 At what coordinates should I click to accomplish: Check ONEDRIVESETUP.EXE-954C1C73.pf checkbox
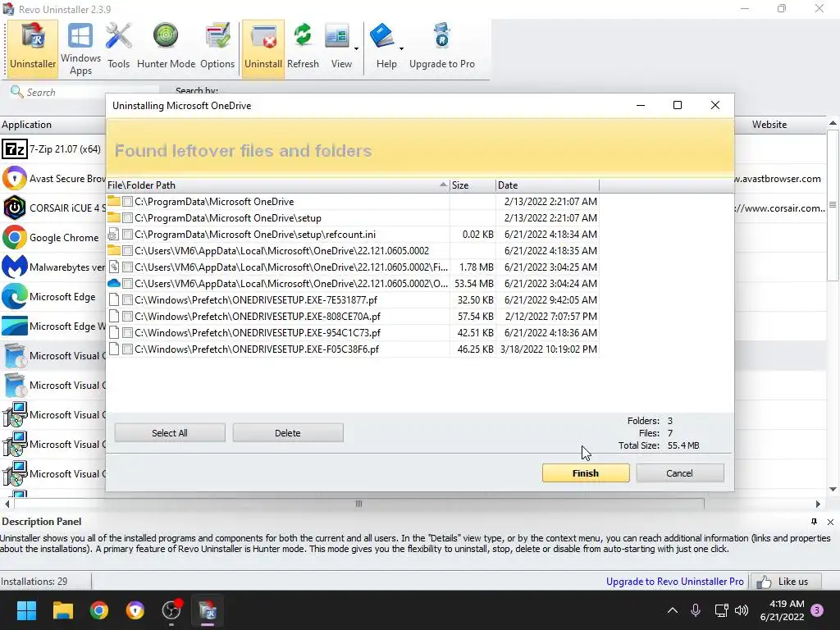pyautogui.click(x=127, y=333)
